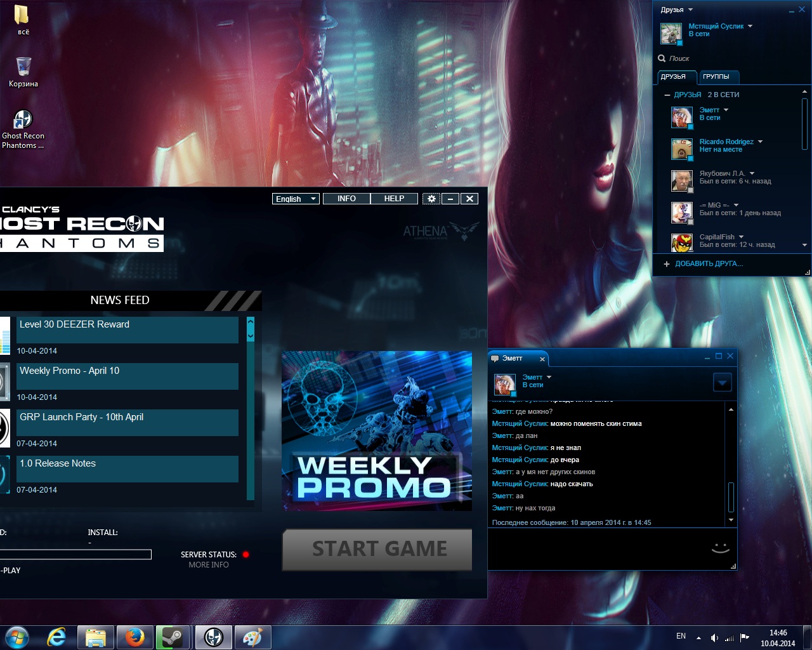
Task: Click the plus icon to add friend
Action: point(667,264)
